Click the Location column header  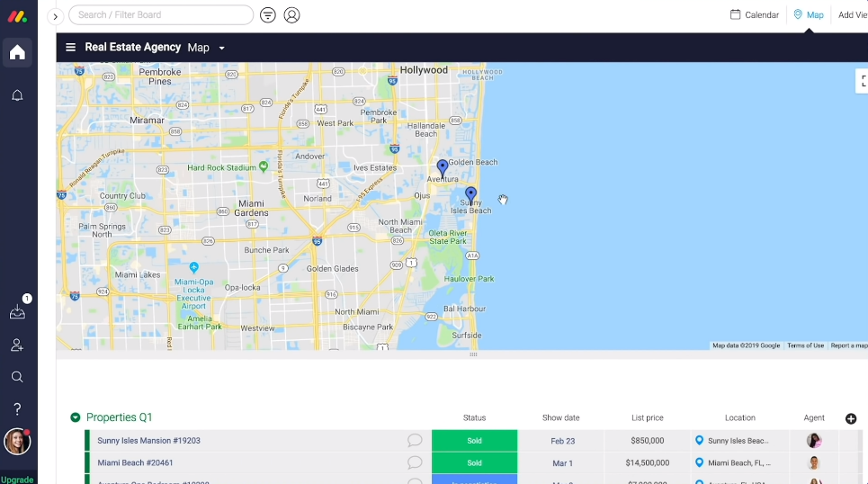(740, 418)
